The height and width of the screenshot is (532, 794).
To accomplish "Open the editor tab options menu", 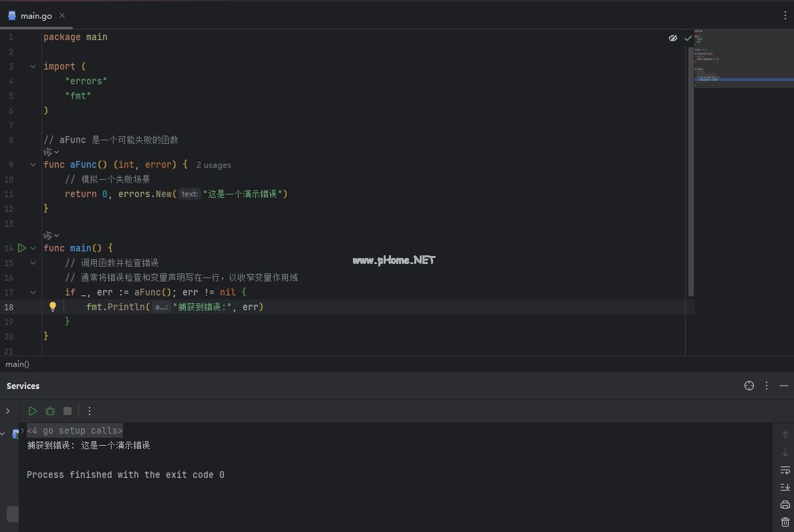I will [785, 15].
